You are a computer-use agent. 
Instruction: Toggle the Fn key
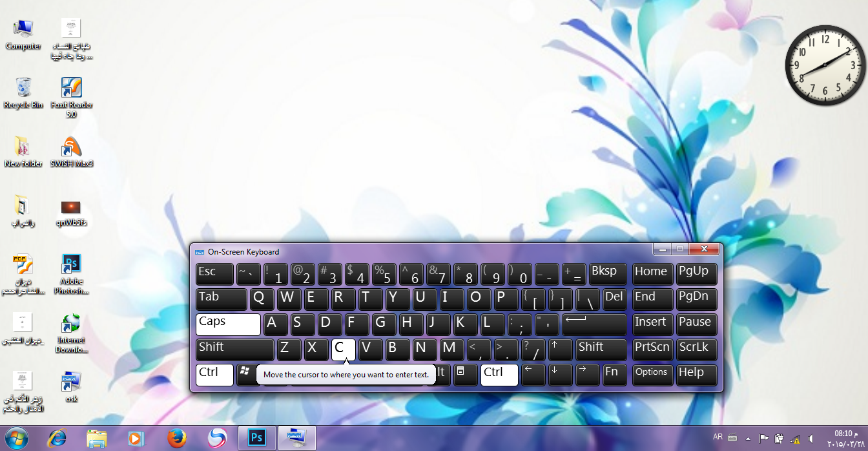(612, 375)
